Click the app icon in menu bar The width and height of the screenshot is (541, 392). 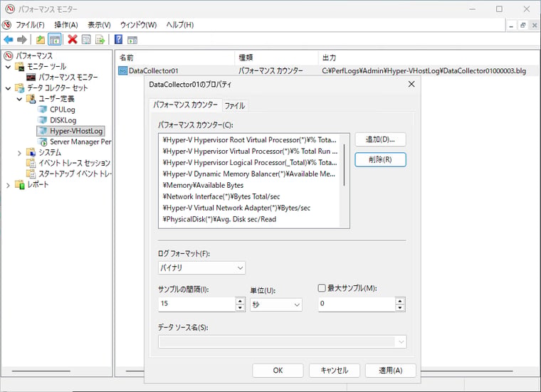[7, 25]
